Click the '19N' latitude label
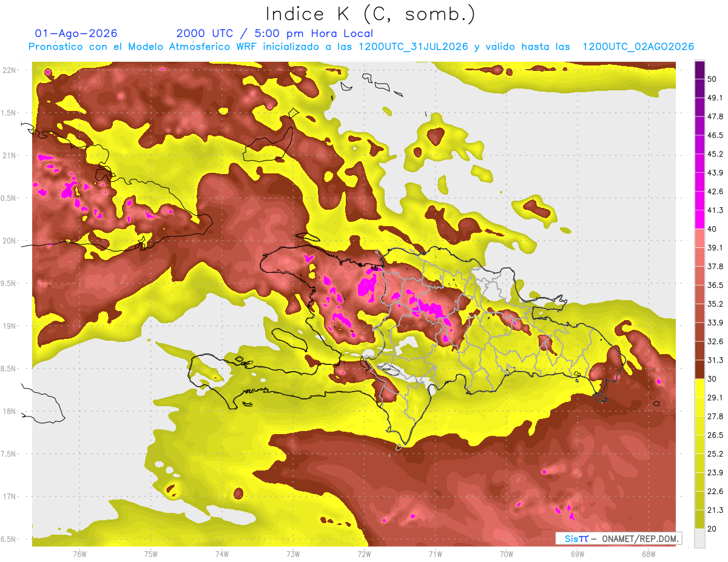The height and width of the screenshot is (562, 728). pyautogui.click(x=10, y=326)
